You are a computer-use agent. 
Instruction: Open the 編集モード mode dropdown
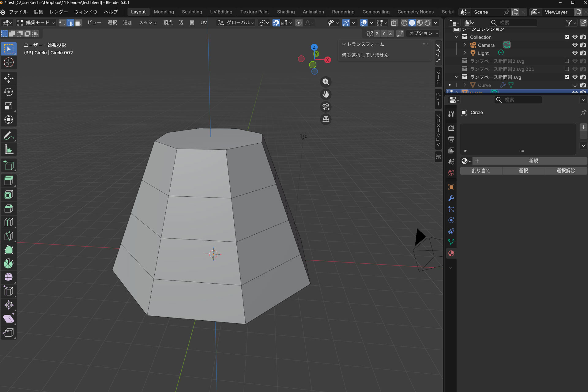36,23
